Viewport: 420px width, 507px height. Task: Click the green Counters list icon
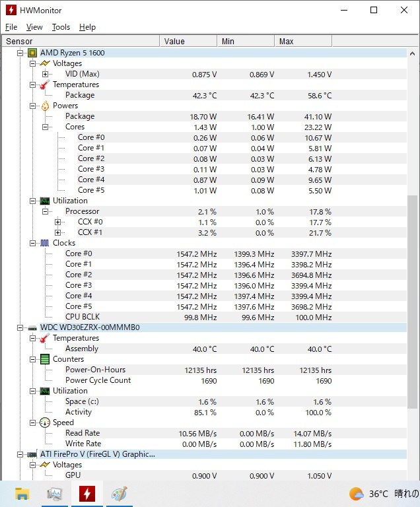pos(45,359)
